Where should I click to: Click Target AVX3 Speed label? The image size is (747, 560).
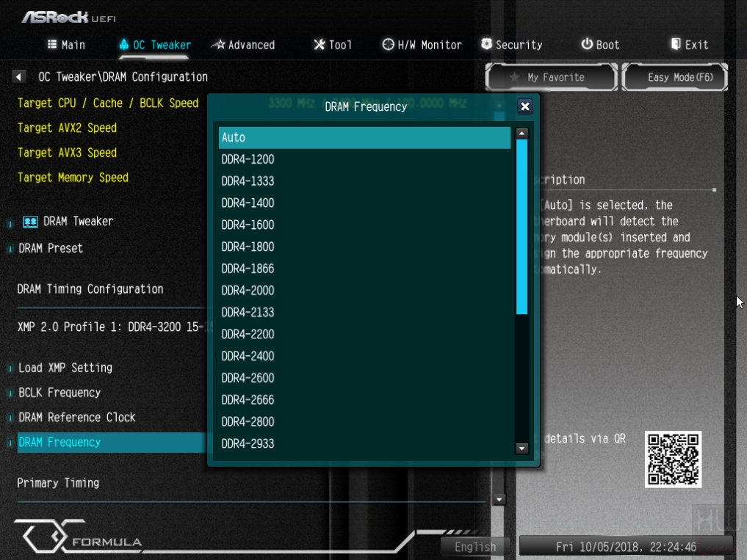pos(67,153)
